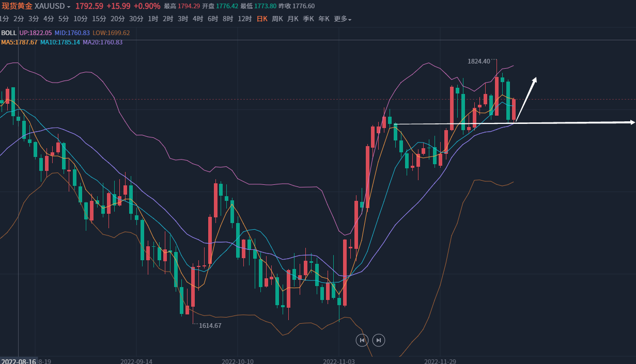Select the 年K yearly timeframe
The height and width of the screenshot is (364, 636).
[324, 19]
